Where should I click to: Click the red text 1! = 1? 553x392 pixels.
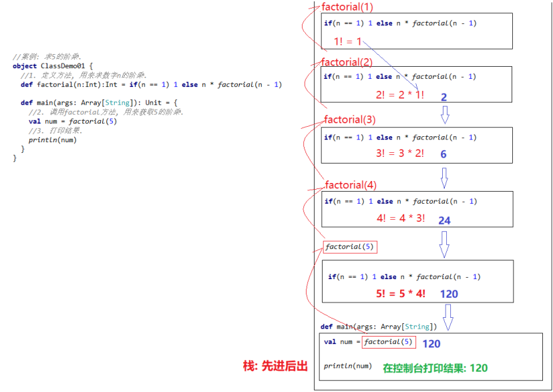coord(347,41)
